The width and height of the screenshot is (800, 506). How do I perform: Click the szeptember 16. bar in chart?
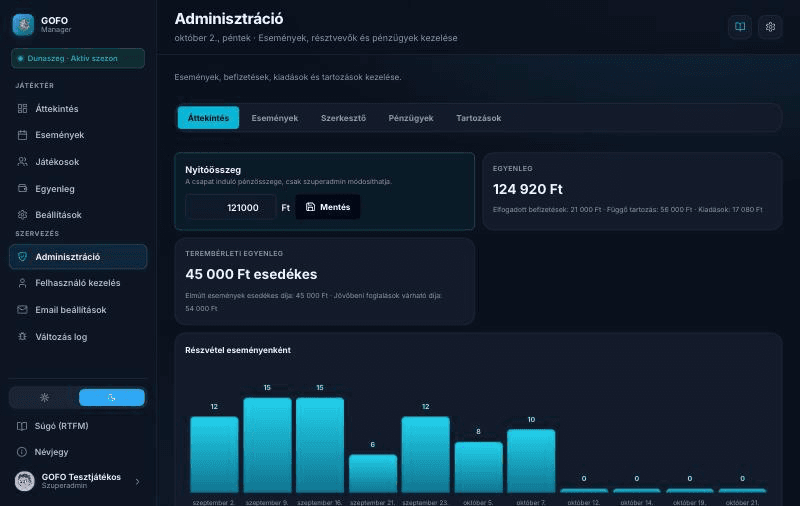coord(320,445)
